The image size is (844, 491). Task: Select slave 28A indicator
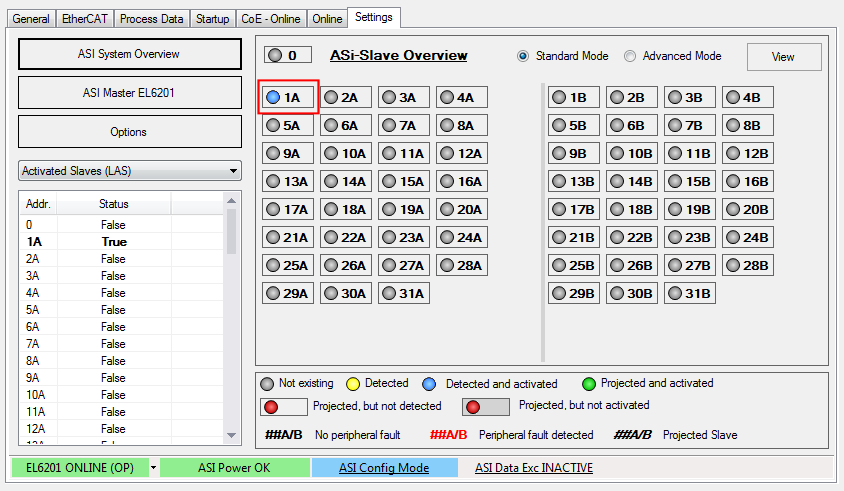(462, 265)
